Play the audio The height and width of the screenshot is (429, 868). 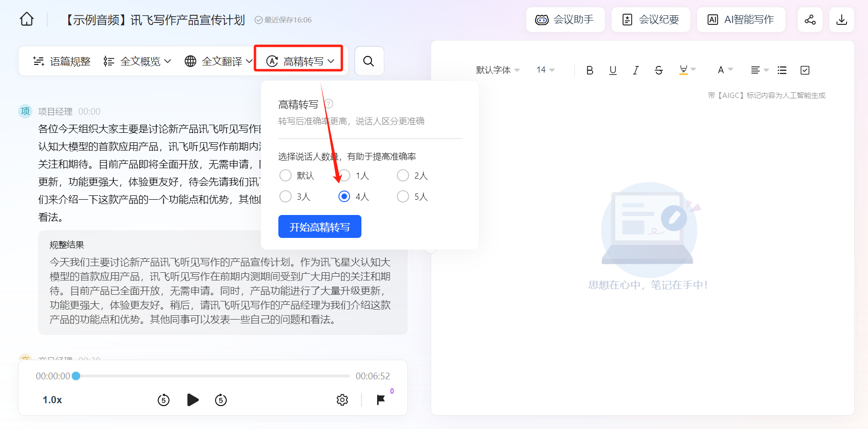[x=193, y=400]
